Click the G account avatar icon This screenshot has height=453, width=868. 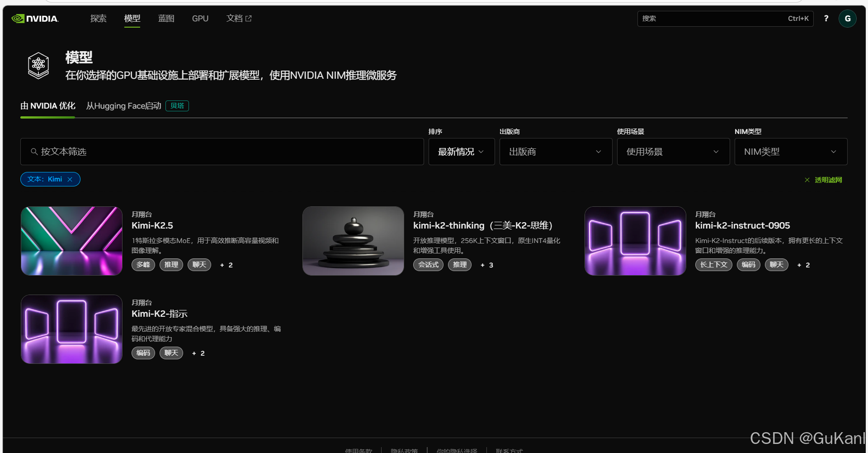tap(848, 19)
